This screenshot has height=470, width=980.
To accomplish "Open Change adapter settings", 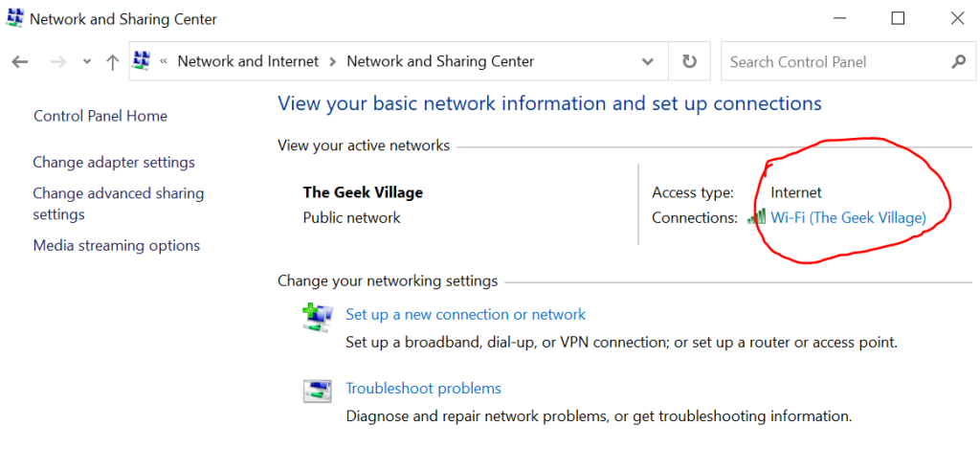I will tap(114, 162).
